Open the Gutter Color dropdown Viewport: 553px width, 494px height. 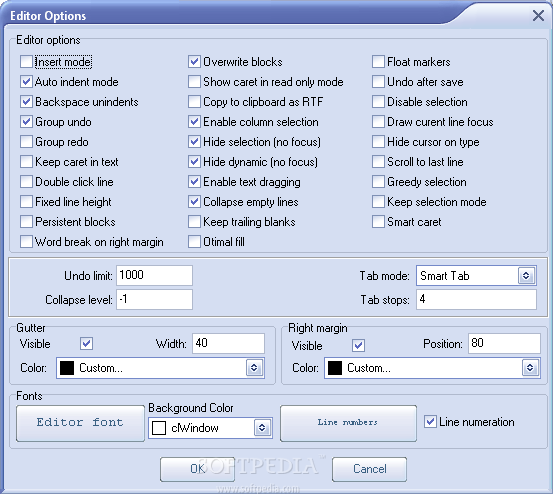[x=254, y=368]
